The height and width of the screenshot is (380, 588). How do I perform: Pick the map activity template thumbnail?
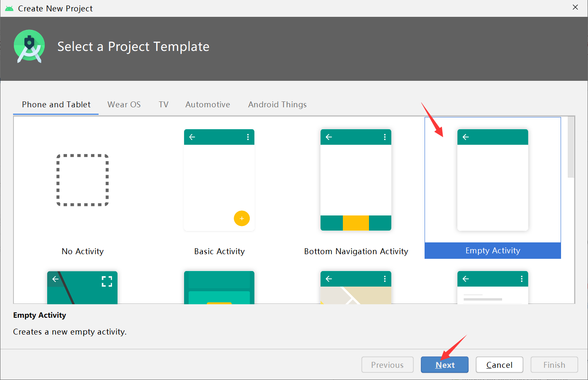coord(356,287)
